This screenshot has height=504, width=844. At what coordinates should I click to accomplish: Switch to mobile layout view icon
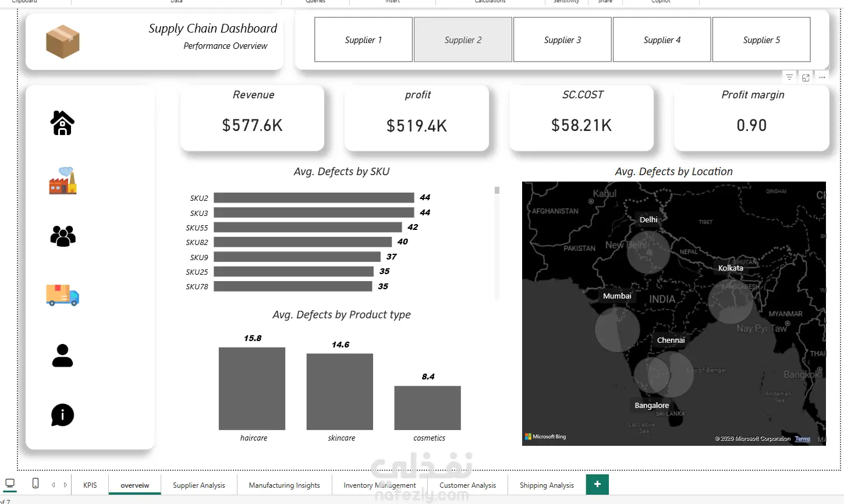[36, 483]
